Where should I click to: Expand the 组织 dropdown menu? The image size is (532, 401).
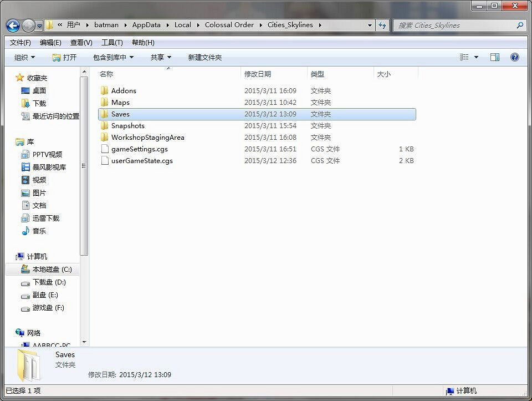coord(24,58)
